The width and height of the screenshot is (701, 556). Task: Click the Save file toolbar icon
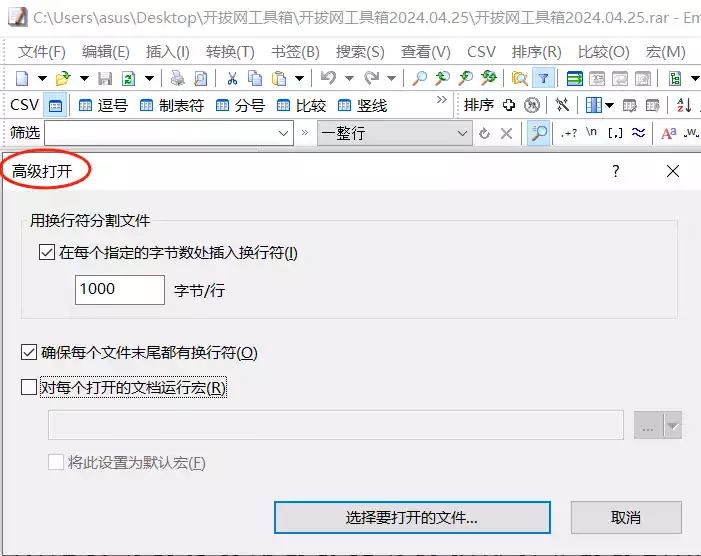(105, 78)
